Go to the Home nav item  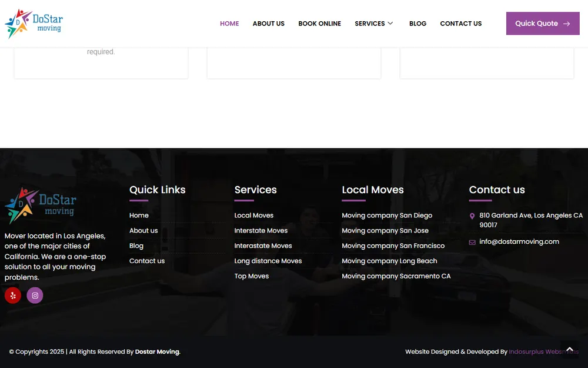pyautogui.click(x=229, y=24)
